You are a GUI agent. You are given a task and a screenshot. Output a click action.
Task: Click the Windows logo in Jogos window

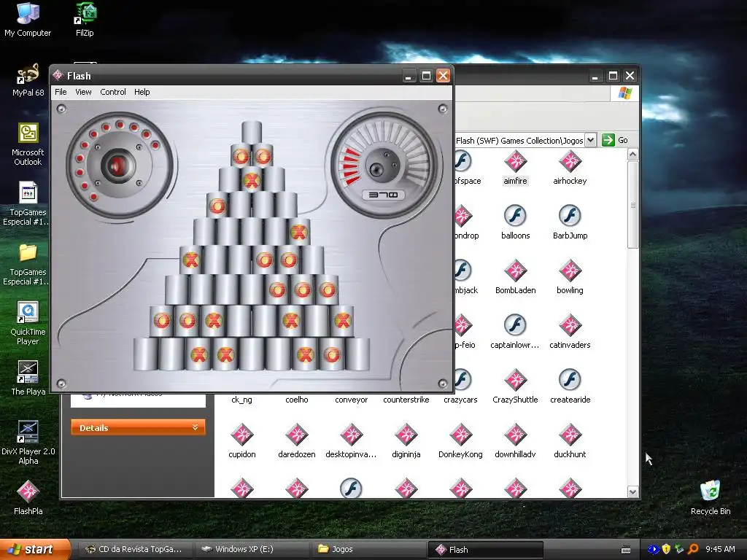pos(624,93)
